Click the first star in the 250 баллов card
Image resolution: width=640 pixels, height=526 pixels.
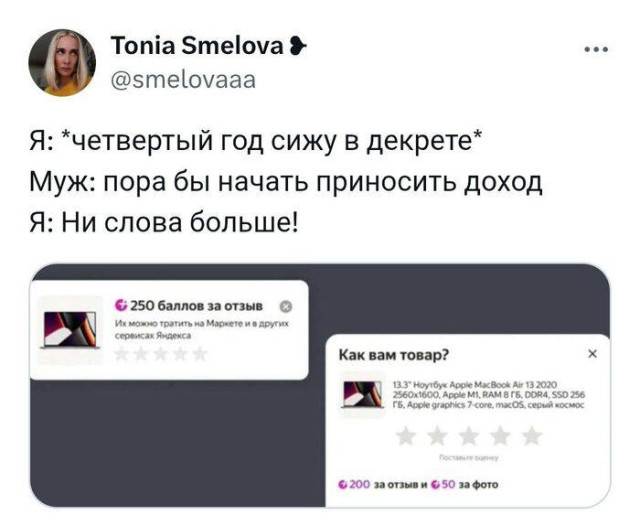coord(123,355)
